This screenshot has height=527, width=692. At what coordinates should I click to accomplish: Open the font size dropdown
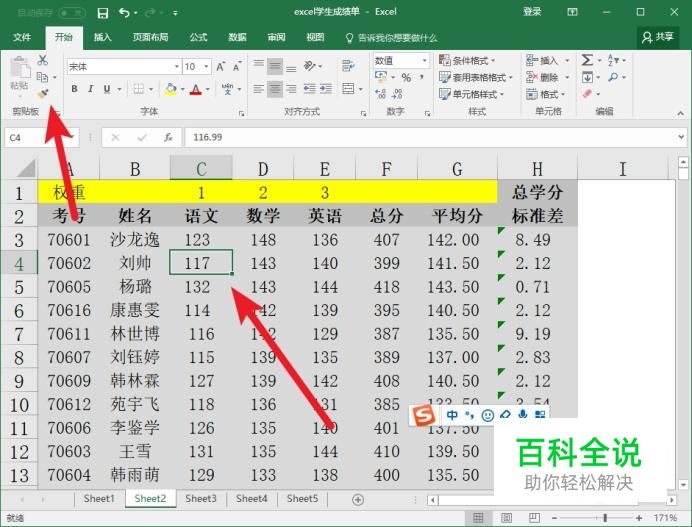[206, 67]
